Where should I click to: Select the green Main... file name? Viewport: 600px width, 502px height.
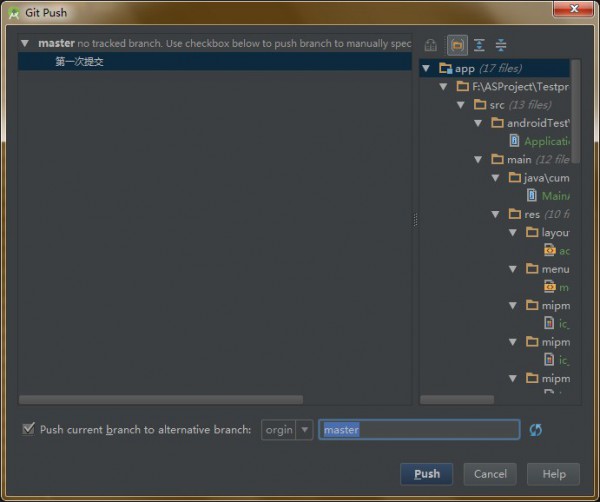tap(556, 196)
